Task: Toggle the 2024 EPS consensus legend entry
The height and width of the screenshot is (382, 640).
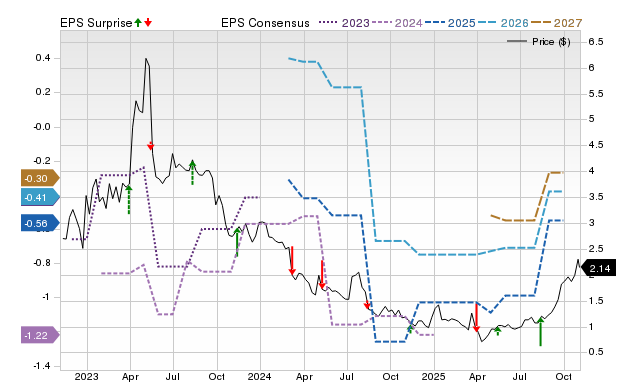Action: 397,23
